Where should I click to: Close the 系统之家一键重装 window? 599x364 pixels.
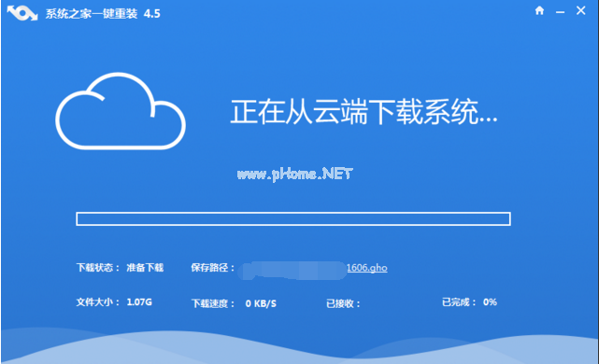580,10
